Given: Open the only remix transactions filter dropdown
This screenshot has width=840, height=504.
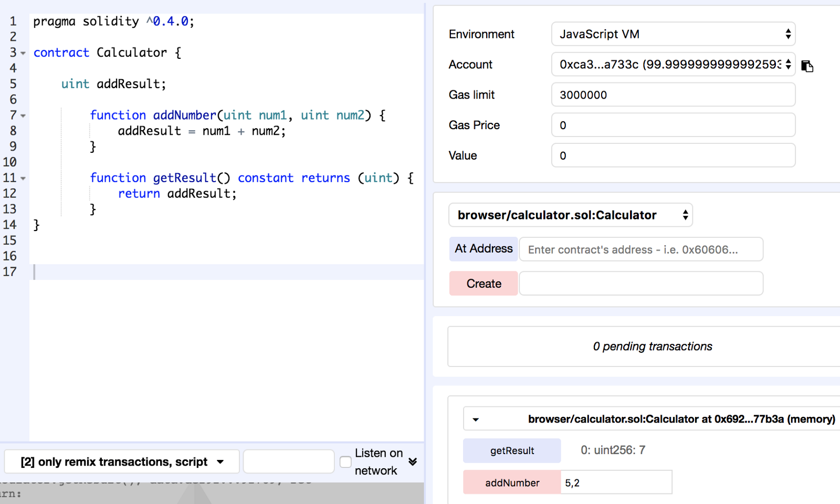Looking at the screenshot, I should click(122, 462).
